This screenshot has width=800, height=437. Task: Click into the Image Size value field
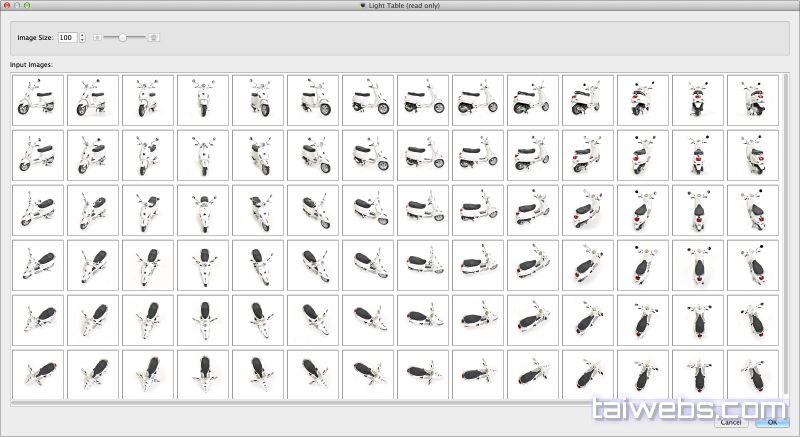pos(67,37)
